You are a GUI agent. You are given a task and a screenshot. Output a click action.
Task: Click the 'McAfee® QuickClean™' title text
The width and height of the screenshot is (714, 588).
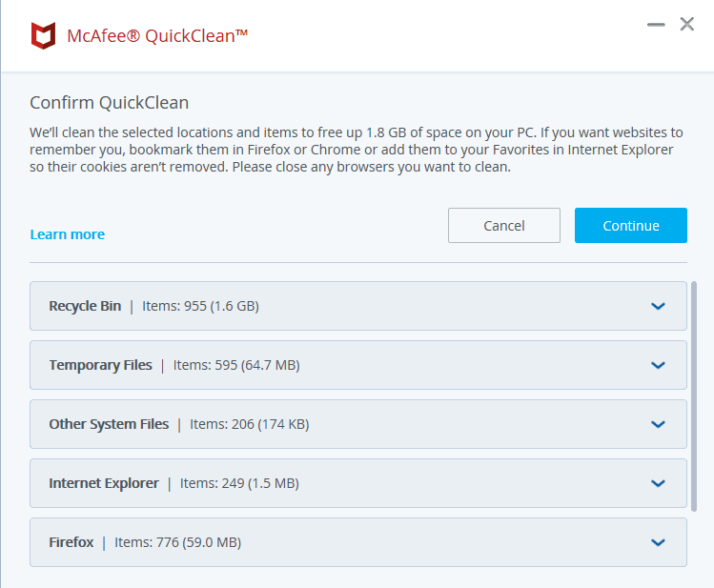click(157, 36)
